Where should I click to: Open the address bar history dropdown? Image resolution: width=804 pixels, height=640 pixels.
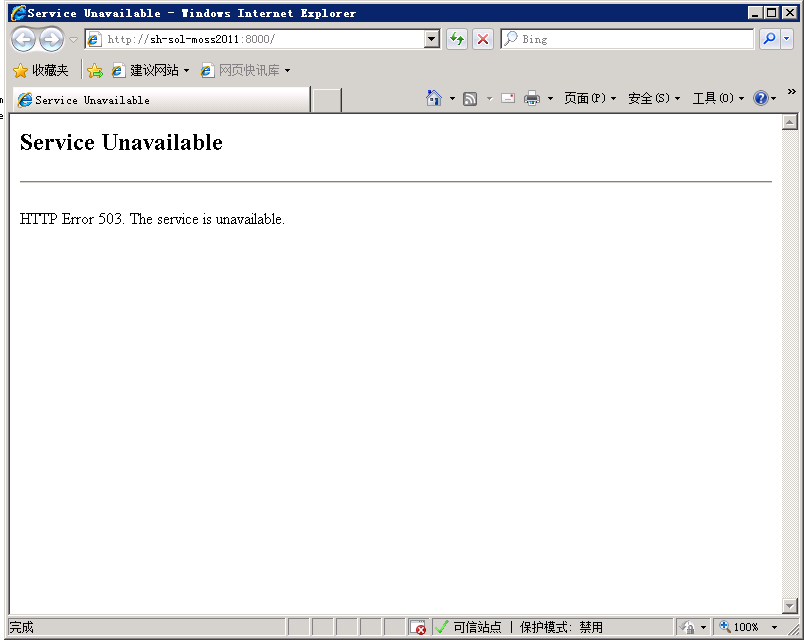(432, 38)
